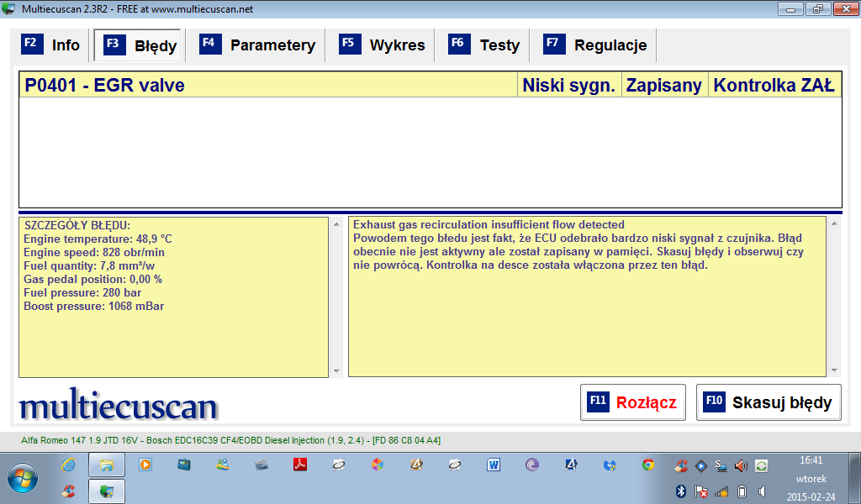Open the F2 Info tab
The image size is (861, 504).
coord(50,45)
